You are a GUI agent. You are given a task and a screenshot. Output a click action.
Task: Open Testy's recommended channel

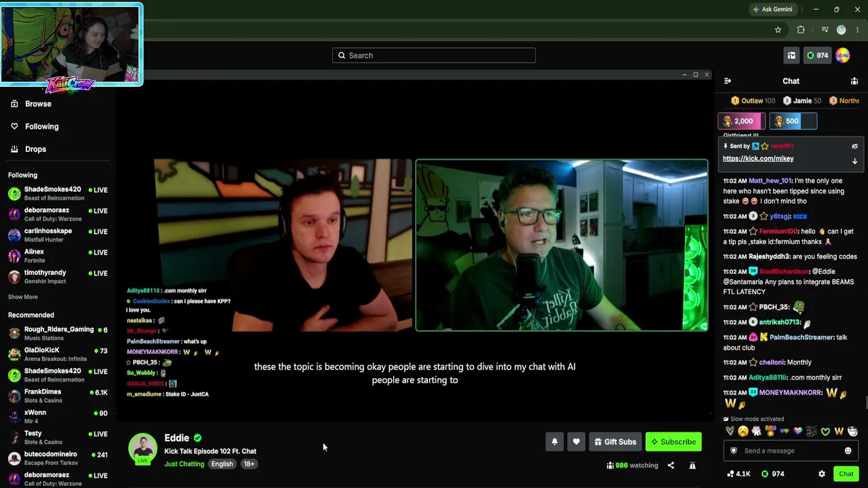coord(58,437)
